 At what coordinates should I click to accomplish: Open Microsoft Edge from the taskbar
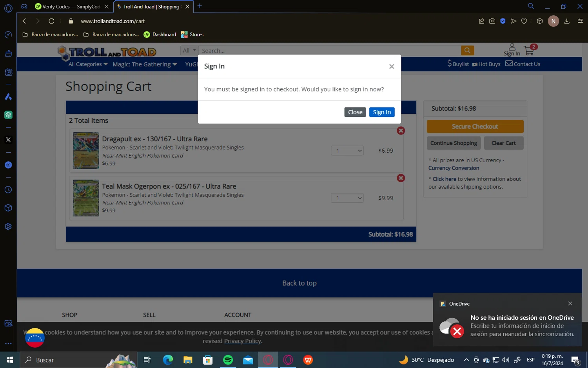pyautogui.click(x=168, y=360)
